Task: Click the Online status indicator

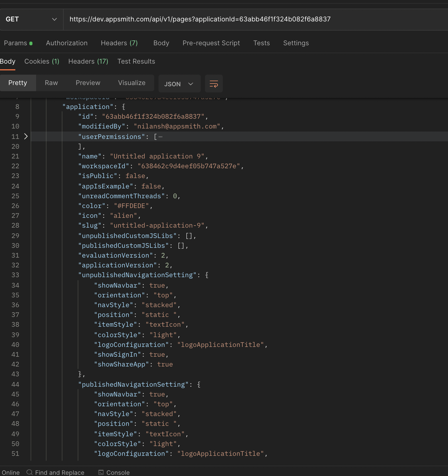Action: [x=11, y=472]
